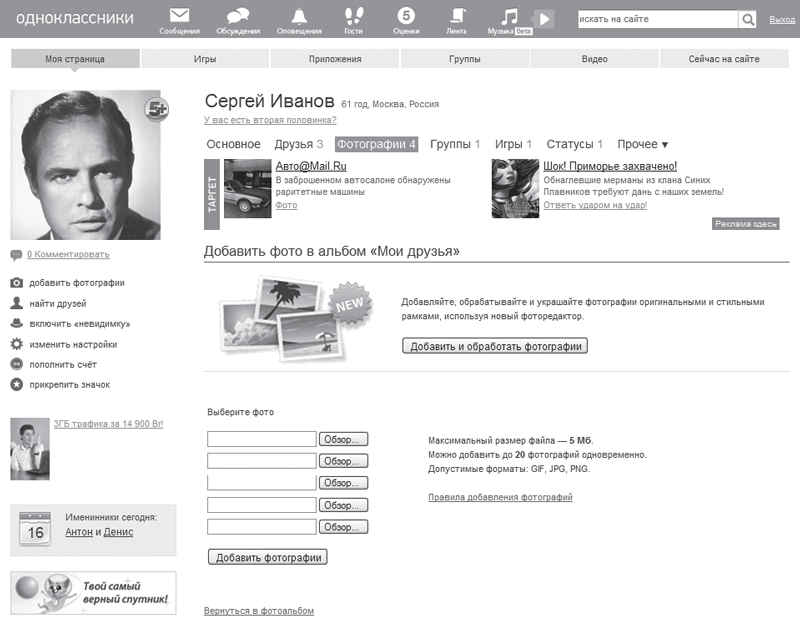Open Лента feed icon
Viewport: 800px width, 626px height.
tap(456, 16)
